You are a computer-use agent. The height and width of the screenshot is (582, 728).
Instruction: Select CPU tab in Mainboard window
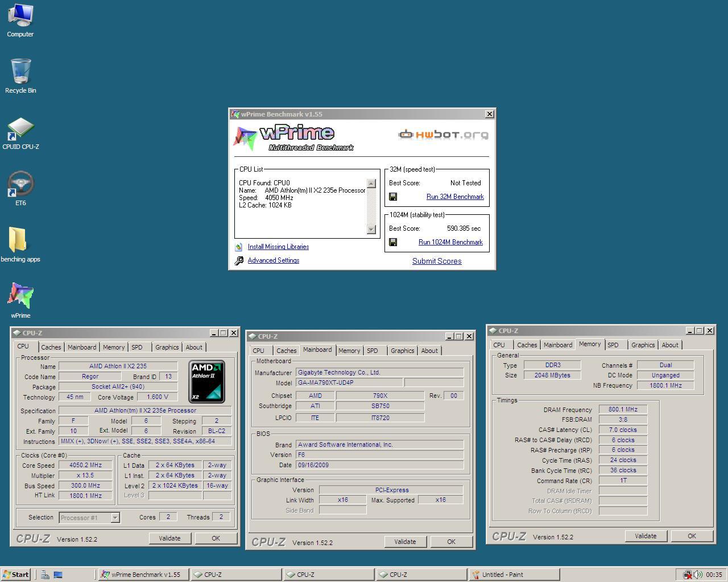pyautogui.click(x=259, y=351)
